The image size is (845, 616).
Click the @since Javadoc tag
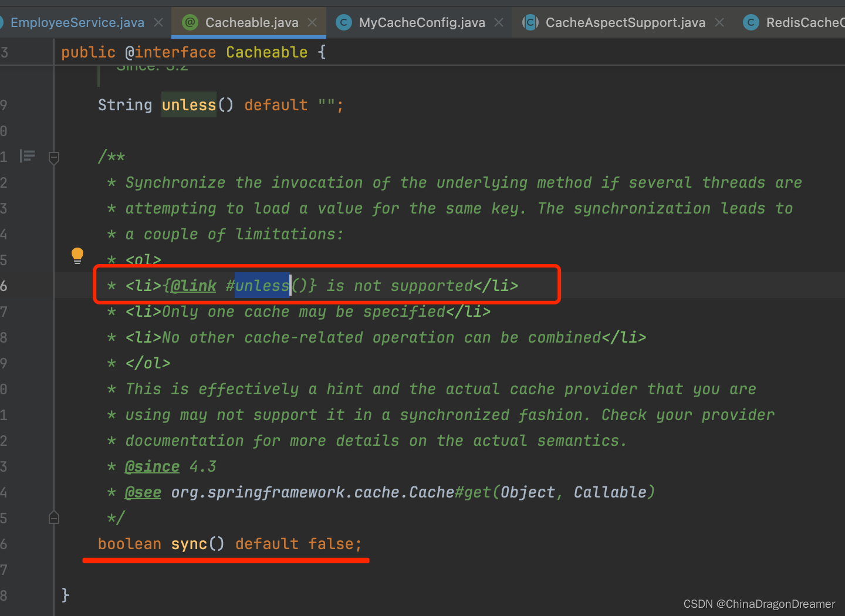[152, 466]
